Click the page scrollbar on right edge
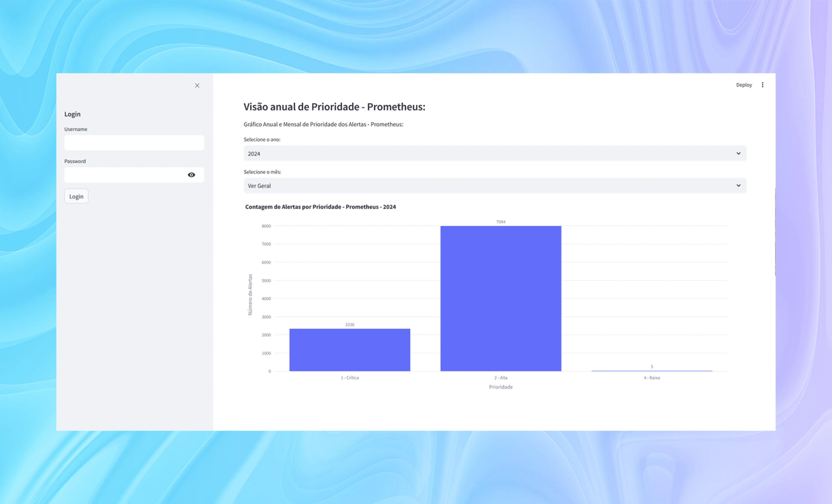 [775, 232]
